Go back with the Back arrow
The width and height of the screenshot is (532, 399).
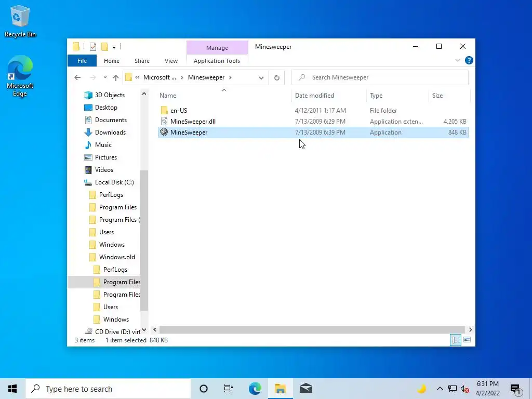pyautogui.click(x=77, y=77)
